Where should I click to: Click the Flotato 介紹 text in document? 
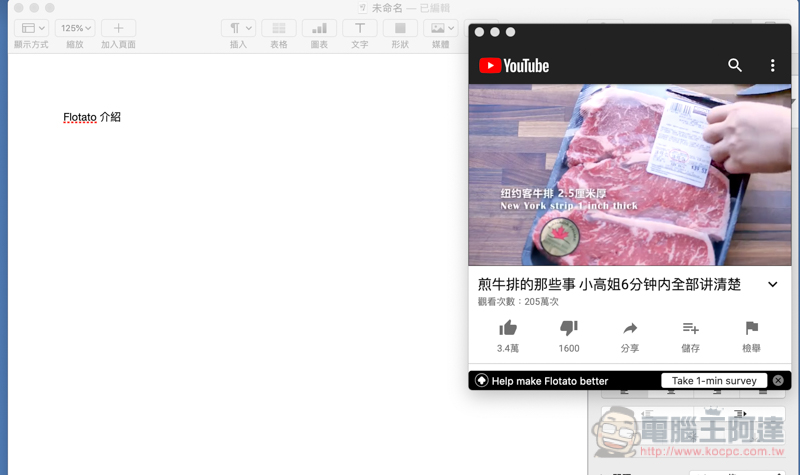tap(92, 117)
